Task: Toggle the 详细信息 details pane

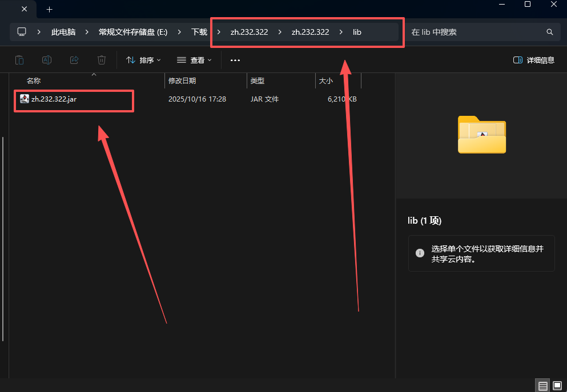Action: 533,60
